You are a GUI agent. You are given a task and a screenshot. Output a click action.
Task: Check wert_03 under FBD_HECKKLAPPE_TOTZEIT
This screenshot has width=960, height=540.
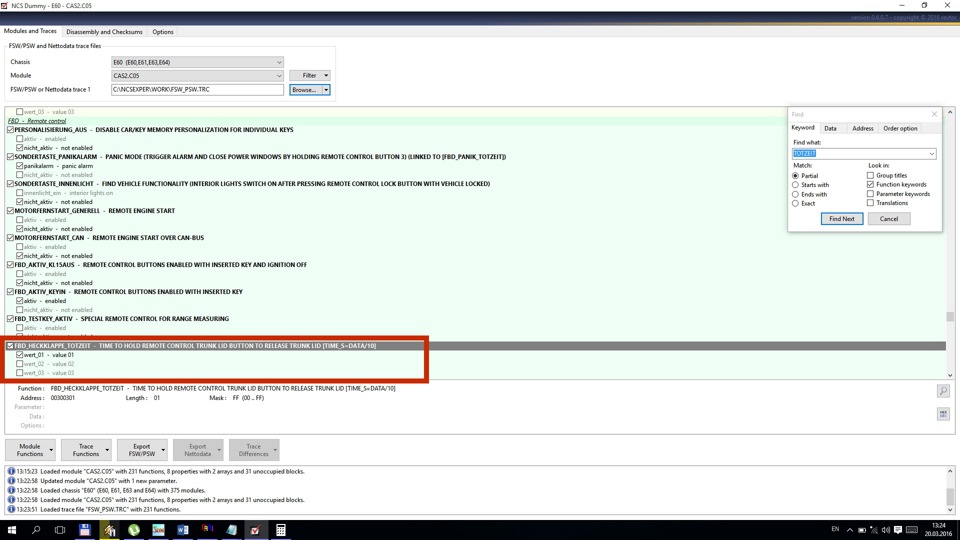click(20, 372)
